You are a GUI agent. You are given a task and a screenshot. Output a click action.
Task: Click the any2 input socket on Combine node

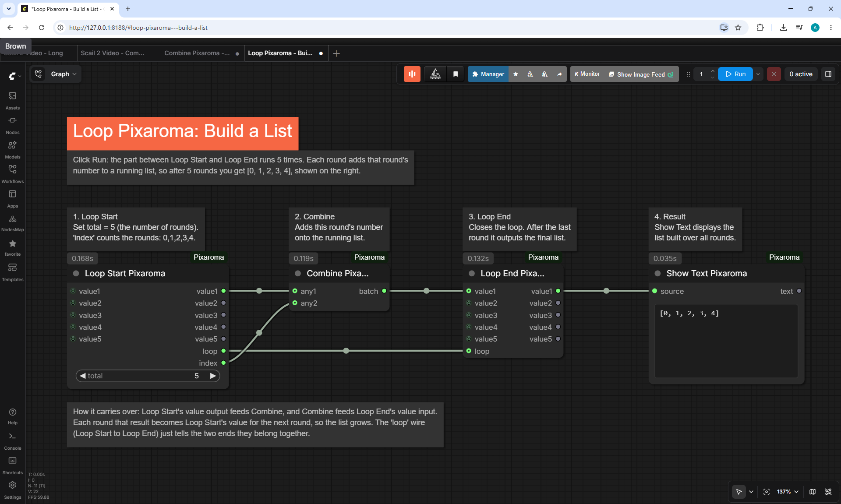point(295,303)
